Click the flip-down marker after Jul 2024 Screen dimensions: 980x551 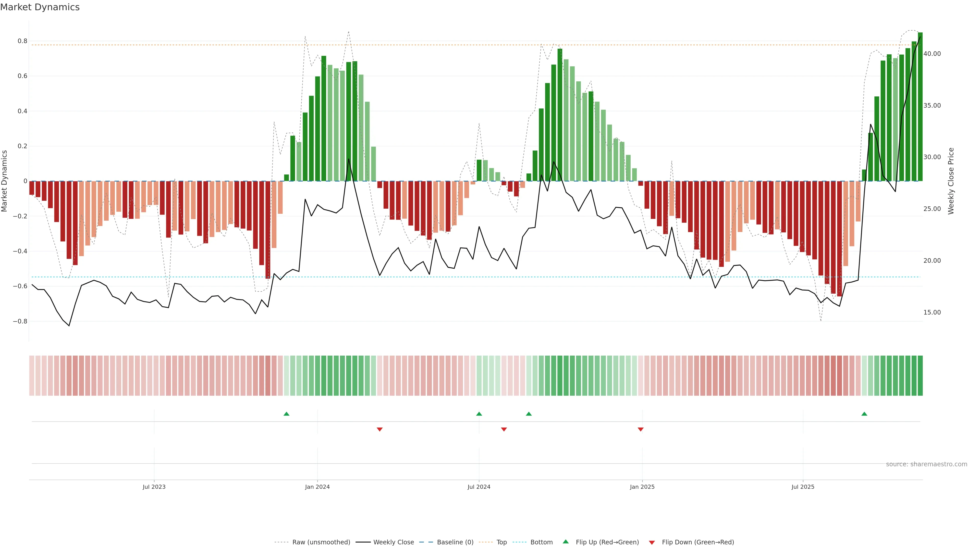point(504,429)
